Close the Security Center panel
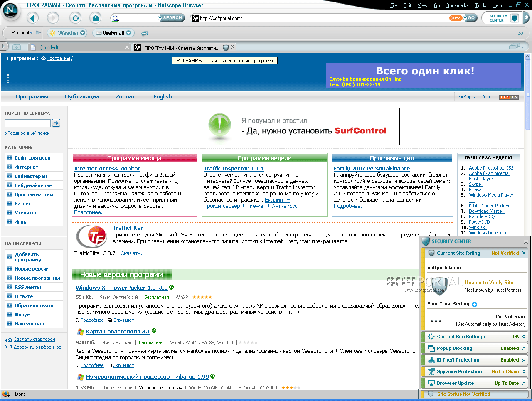Screen dimensions: 532x401 (x=526, y=241)
